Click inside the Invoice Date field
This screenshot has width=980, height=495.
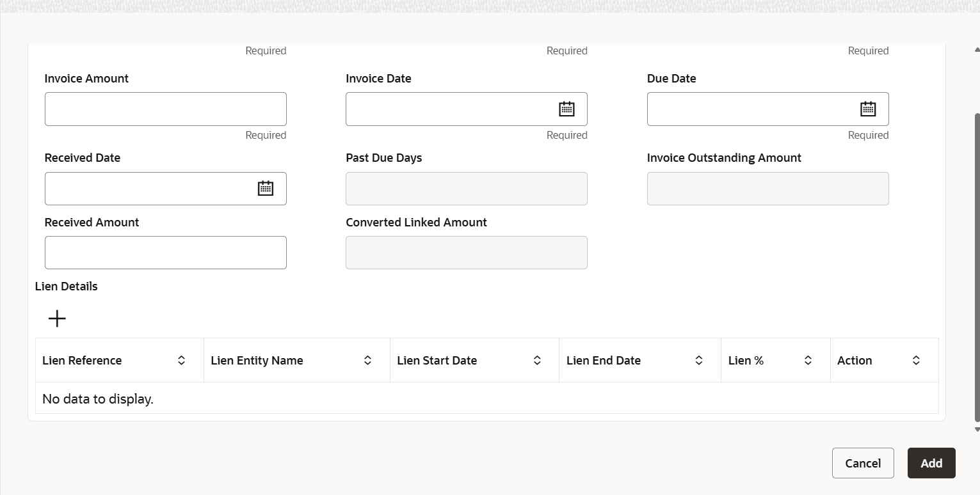[448, 109]
